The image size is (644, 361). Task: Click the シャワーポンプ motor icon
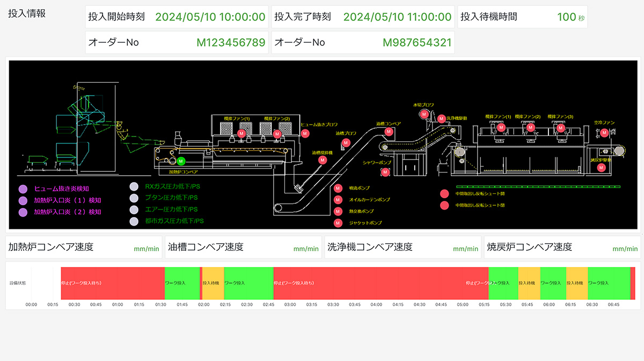385,172
